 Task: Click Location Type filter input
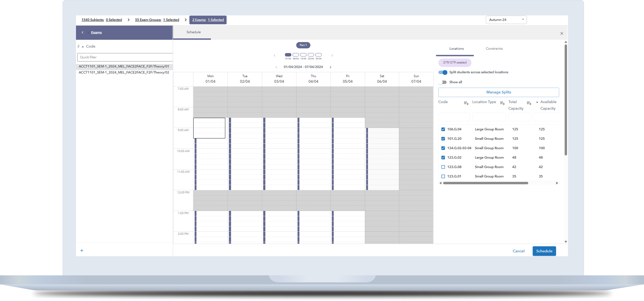pyautogui.click(x=489, y=117)
